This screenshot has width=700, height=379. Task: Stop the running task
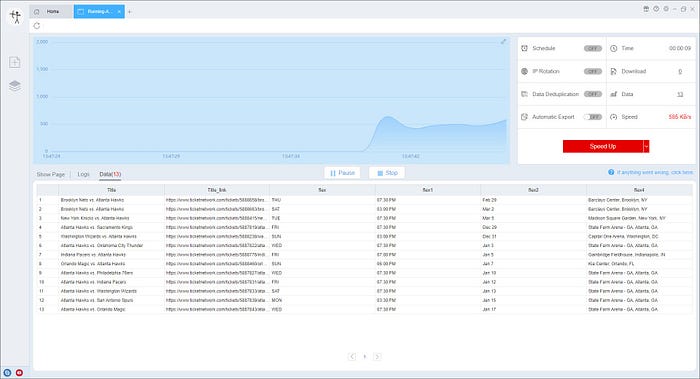point(387,173)
